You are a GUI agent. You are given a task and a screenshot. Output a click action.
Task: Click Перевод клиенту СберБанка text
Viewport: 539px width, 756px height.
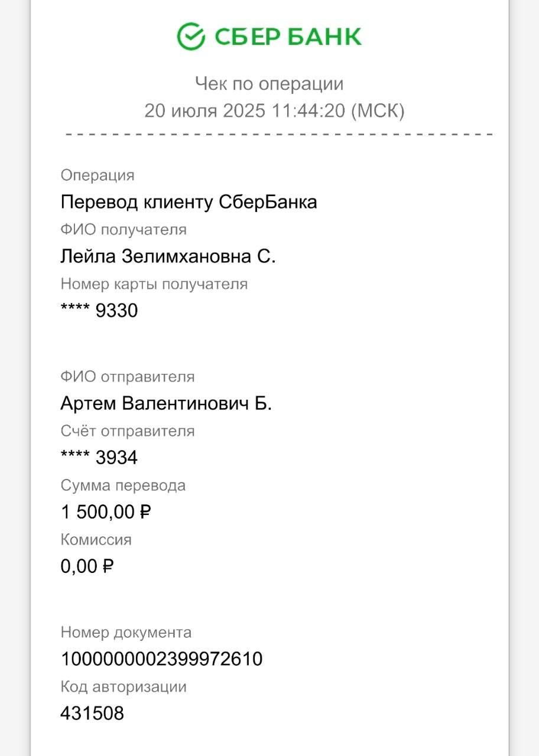click(x=189, y=202)
